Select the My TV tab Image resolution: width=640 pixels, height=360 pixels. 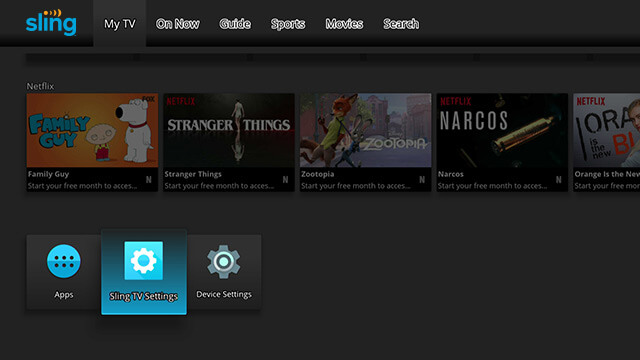120,24
